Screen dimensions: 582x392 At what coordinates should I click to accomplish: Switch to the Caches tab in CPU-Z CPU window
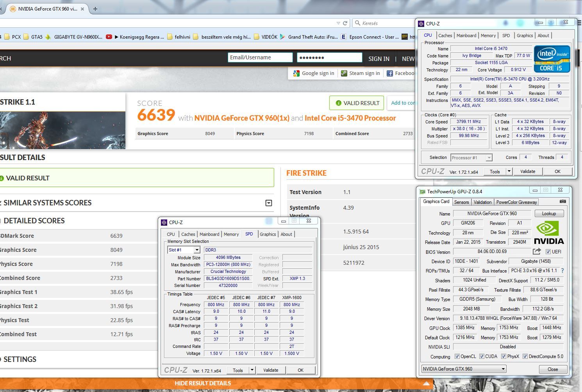click(445, 36)
